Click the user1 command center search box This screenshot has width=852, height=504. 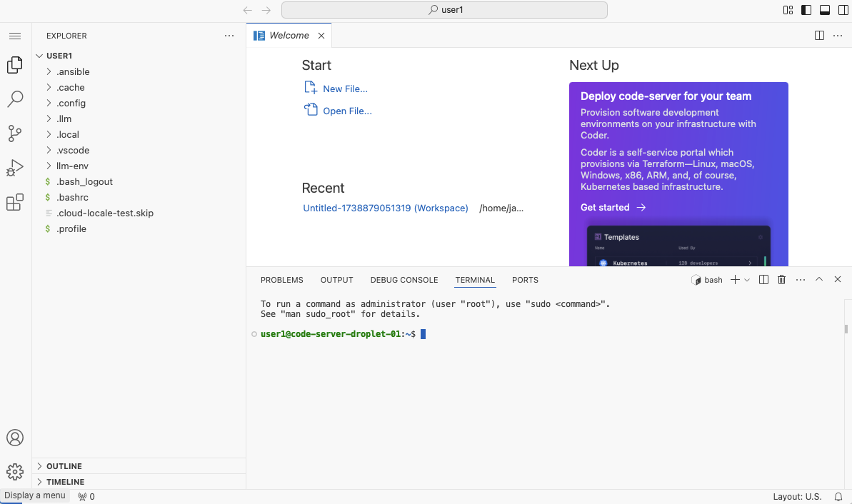[x=444, y=10]
